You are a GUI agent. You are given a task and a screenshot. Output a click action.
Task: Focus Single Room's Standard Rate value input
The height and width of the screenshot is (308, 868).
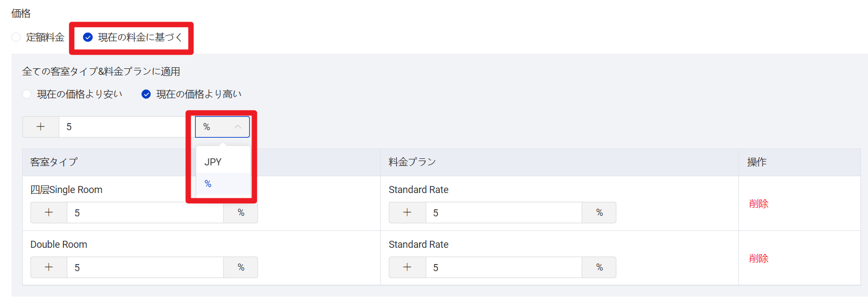point(503,213)
